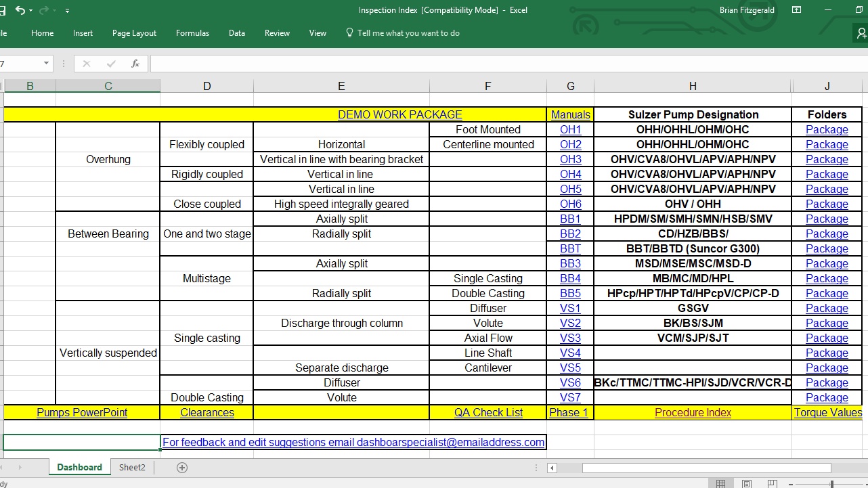Select column C header
This screenshot has height=488, width=868.
[108, 86]
